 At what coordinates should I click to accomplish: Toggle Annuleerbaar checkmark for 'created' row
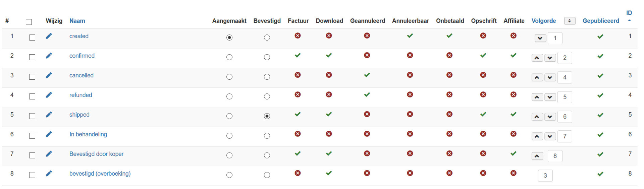(410, 36)
